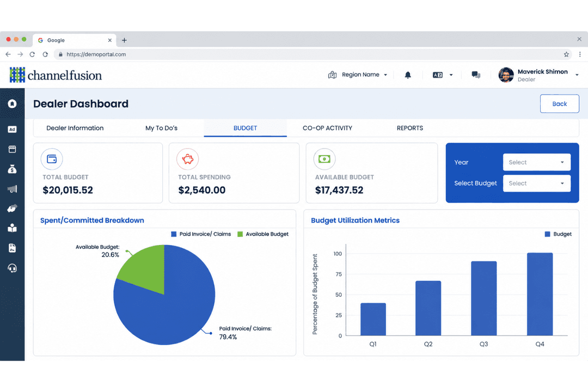Switch to the REPORTS tab
The width and height of the screenshot is (588, 392).
pyautogui.click(x=410, y=128)
